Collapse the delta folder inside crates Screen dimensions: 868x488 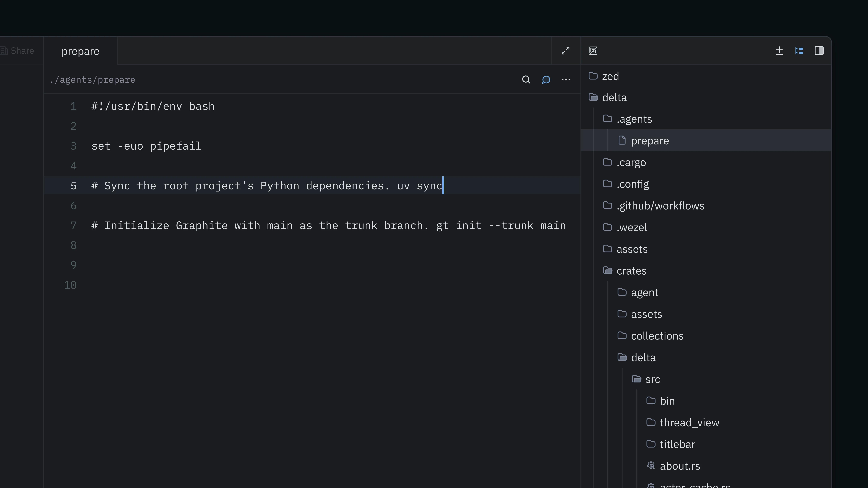[706, 358]
